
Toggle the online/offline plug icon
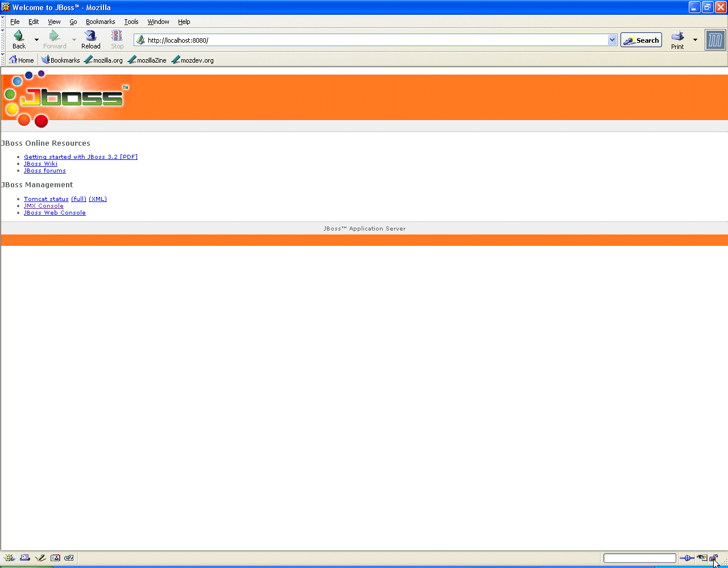click(x=686, y=558)
